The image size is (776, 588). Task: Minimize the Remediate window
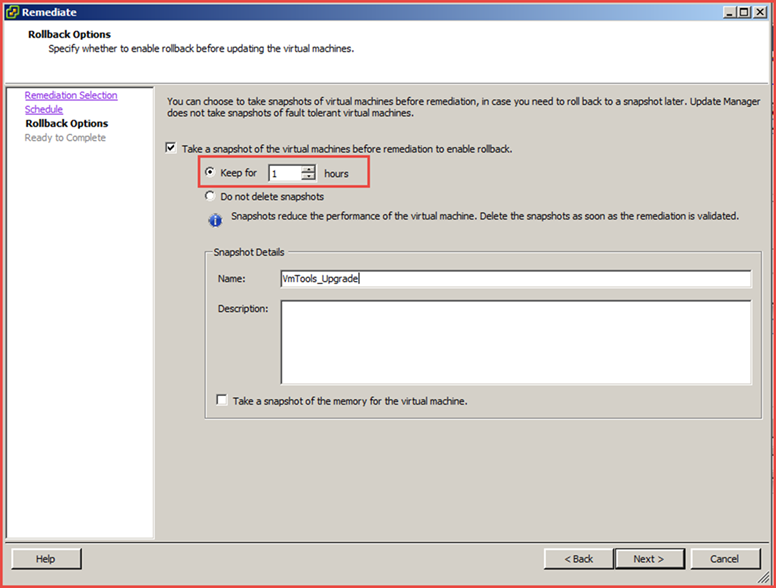point(729,12)
